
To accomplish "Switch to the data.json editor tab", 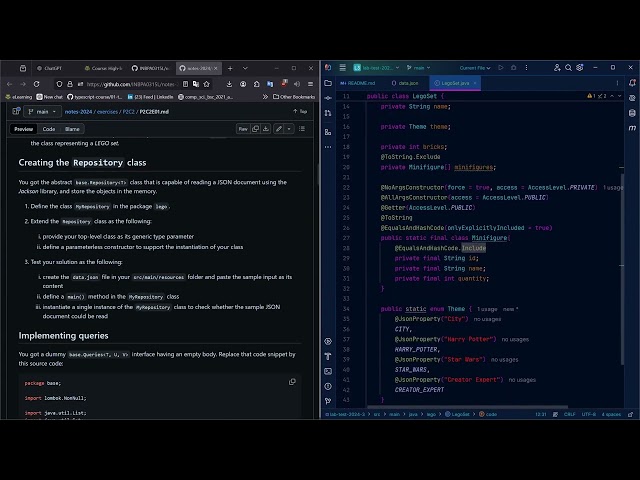I will tap(407, 83).
